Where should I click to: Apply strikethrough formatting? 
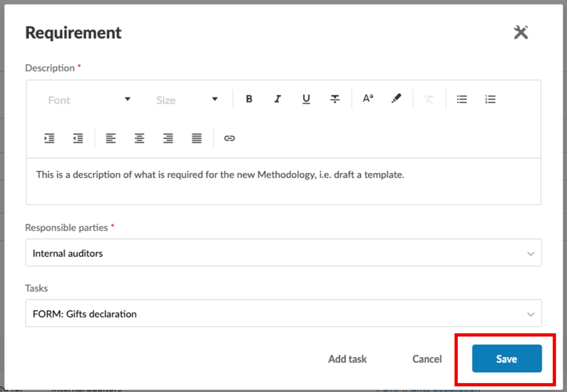(x=335, y=99)
